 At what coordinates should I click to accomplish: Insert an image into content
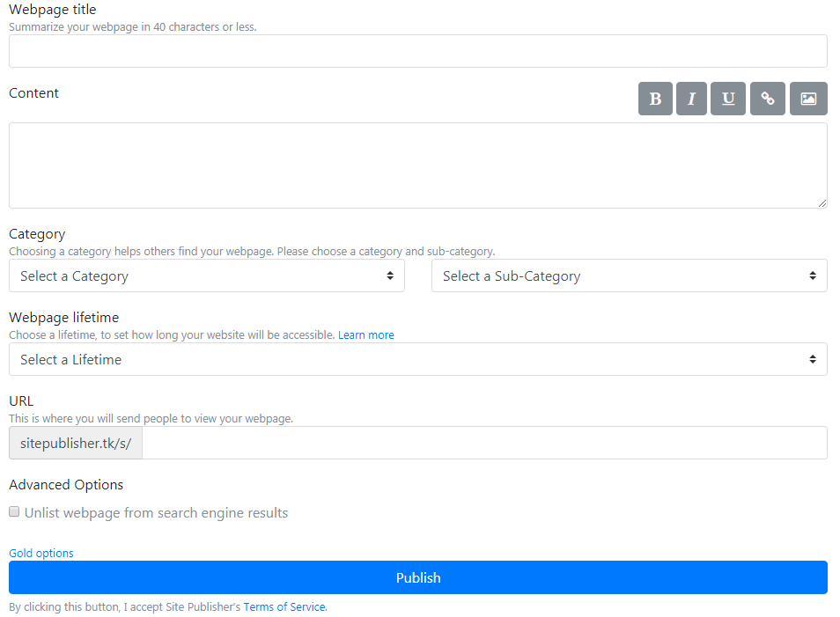[808, 99]
